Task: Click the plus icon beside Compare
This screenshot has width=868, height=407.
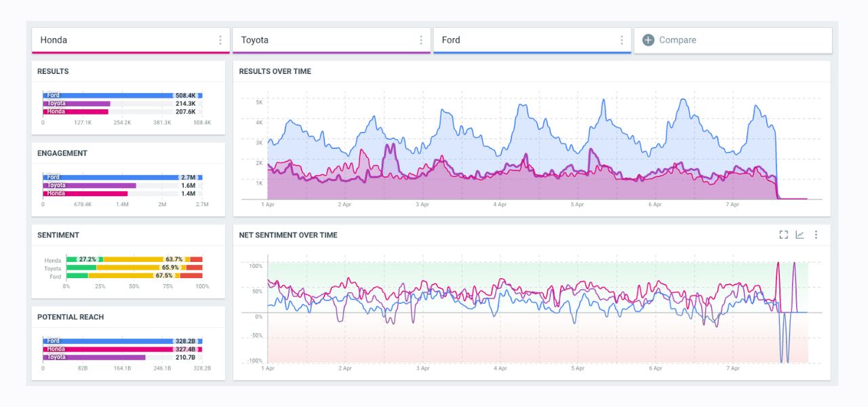Action: [648, 40]
